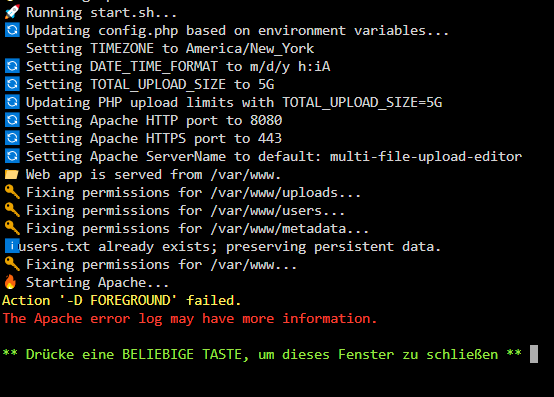Click the refresh icon next to DATE_TIME_FORMAT line
Image resolution: width=554 pixels, height=397 pixels.
[12, 66]
